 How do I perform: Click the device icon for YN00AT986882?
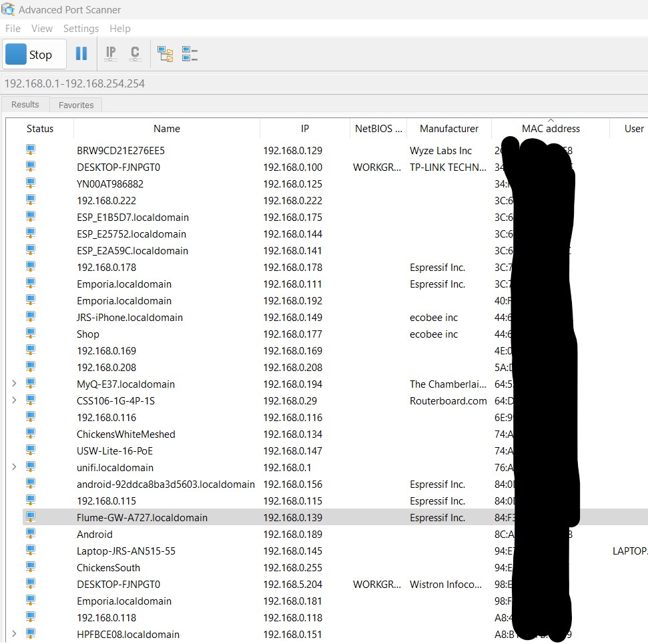pyautogui.click(x=31, y=183)
